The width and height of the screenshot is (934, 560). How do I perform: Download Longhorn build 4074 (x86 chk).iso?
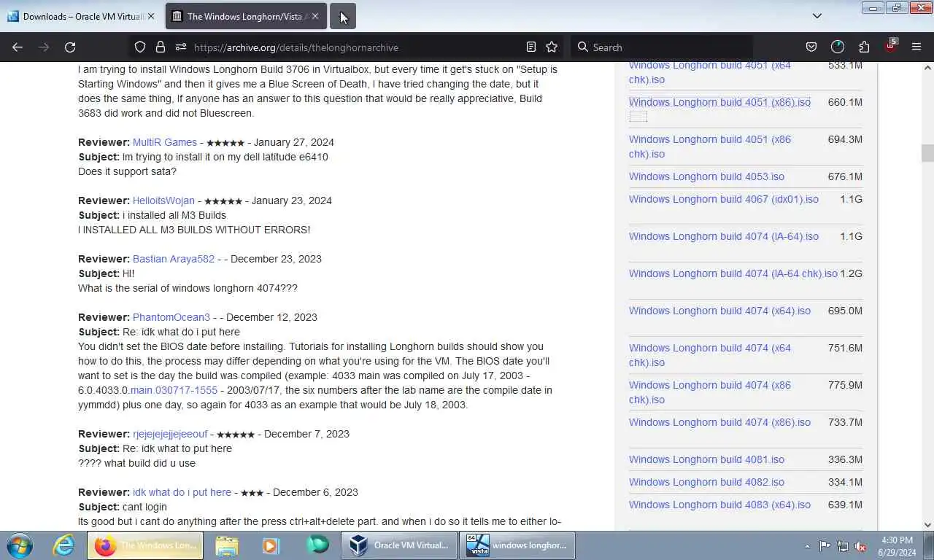[x=710, y=392]
